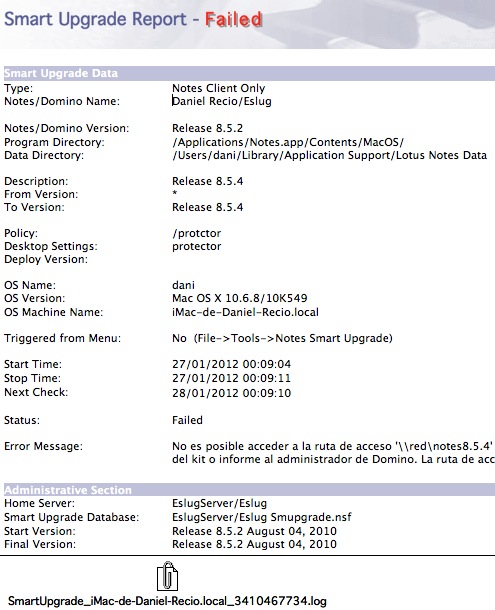Click the OS Name value 'dani'

183,285
